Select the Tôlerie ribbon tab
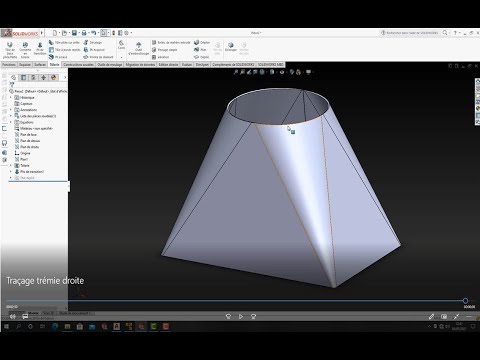This screenshot has width=480, height=360. (54, 65)
